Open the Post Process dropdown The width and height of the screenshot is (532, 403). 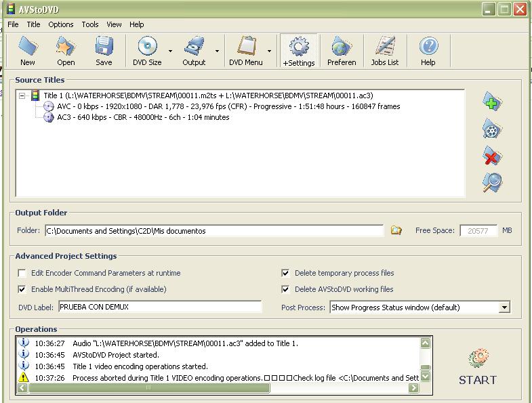pyautogui.click(x=504, y=307)
